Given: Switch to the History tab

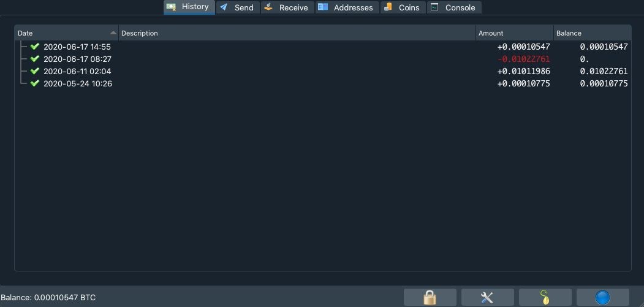Looking at the screenshot, I should (x=189, y=7).
